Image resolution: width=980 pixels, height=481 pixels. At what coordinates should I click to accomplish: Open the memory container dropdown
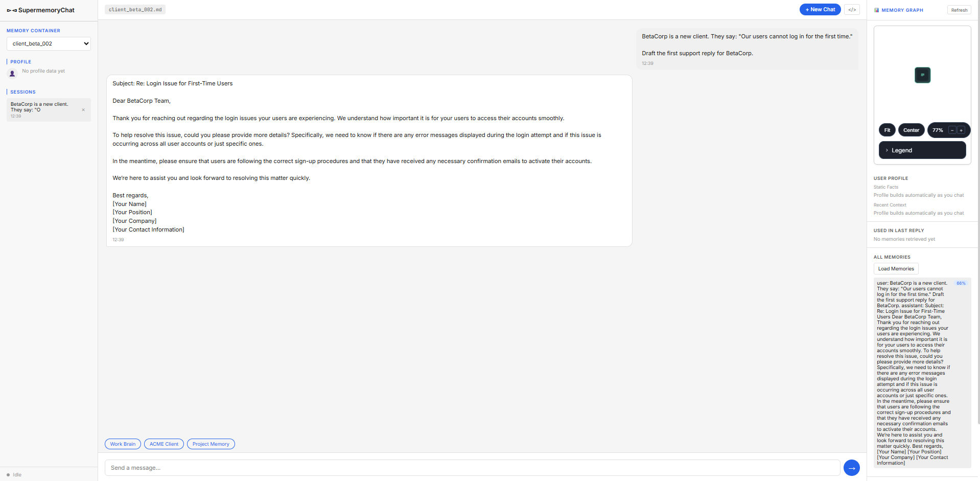point(49,43)
